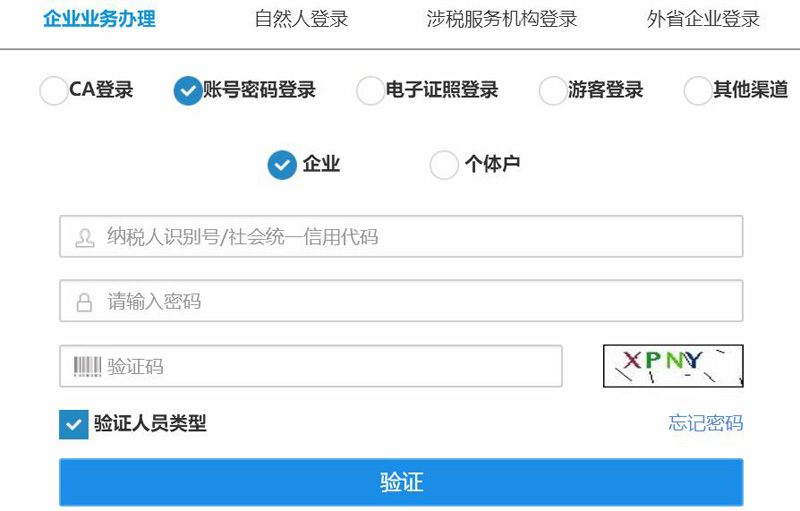Image resolution: width=800 pixels, height=511 pixels.
Task: Select the 账号密码登录 radio button
Action: point(188,91)
